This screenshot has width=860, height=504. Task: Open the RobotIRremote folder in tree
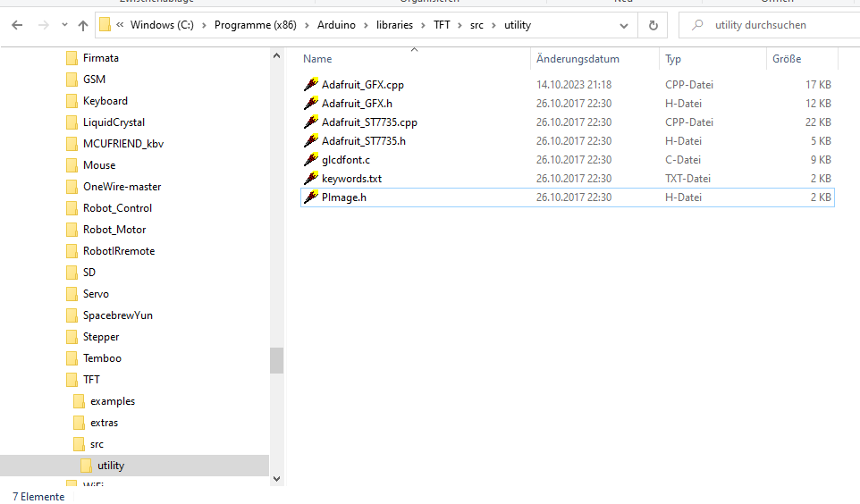point(119,251)
